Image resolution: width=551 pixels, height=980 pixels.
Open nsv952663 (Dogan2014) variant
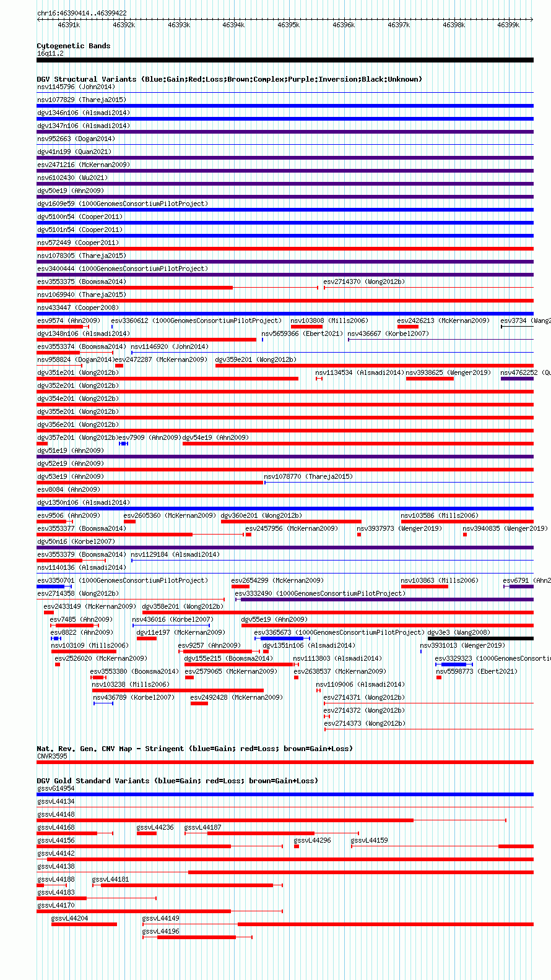pyautogui.click(x=76, y=139)
